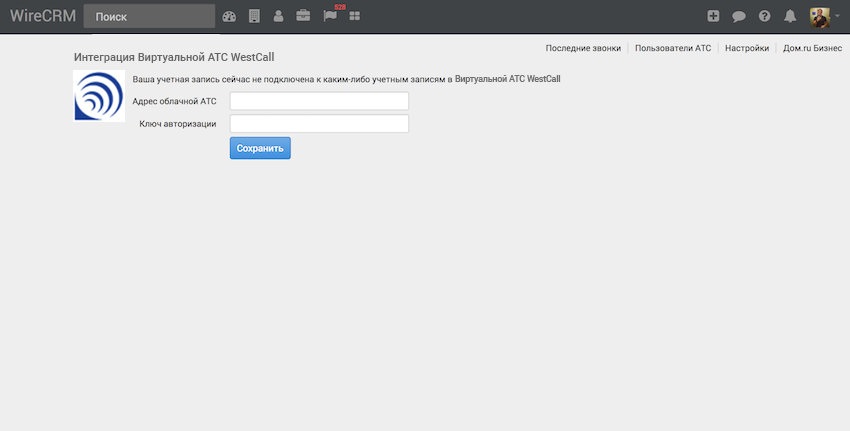850x431 pixels.
Task: Focus the Поиск search field
Action: [x=149, y=16]
